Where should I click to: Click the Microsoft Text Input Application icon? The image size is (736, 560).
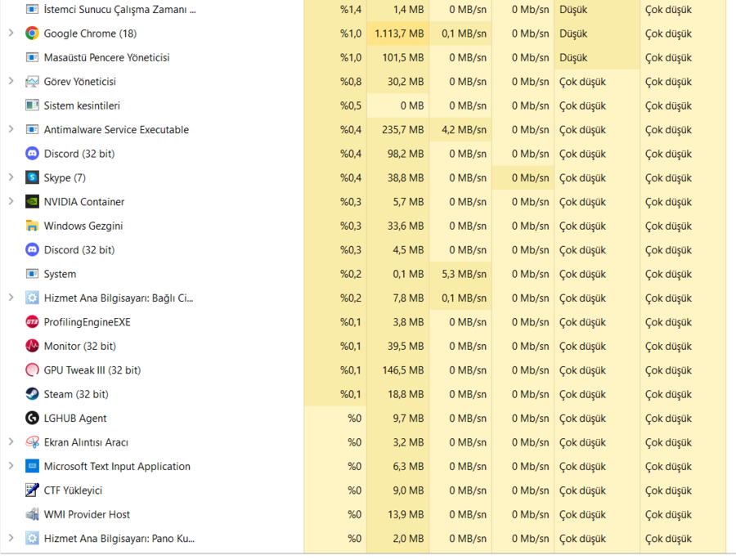coord(32,466)
